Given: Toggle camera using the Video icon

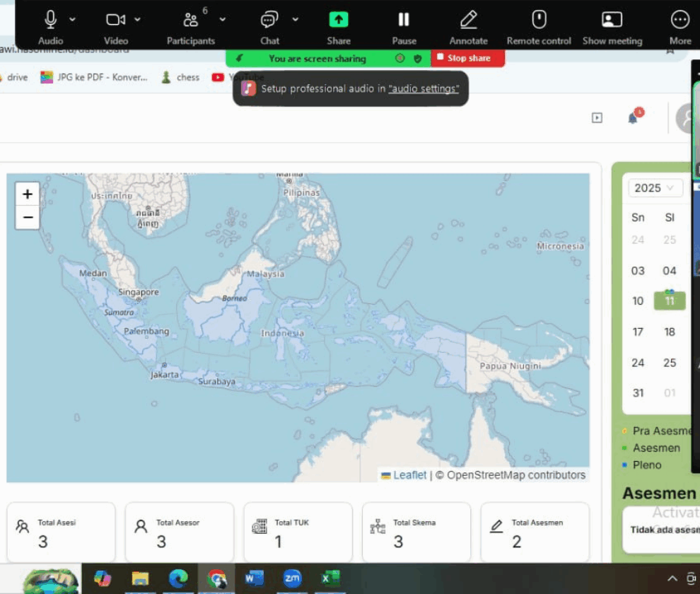Looking at the screenshot, I should [x=115, y=20].
